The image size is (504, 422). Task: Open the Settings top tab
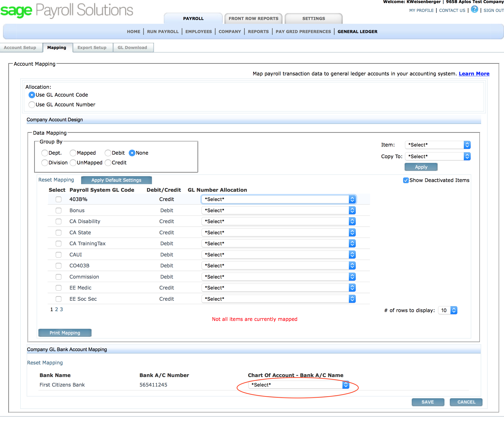313,19
